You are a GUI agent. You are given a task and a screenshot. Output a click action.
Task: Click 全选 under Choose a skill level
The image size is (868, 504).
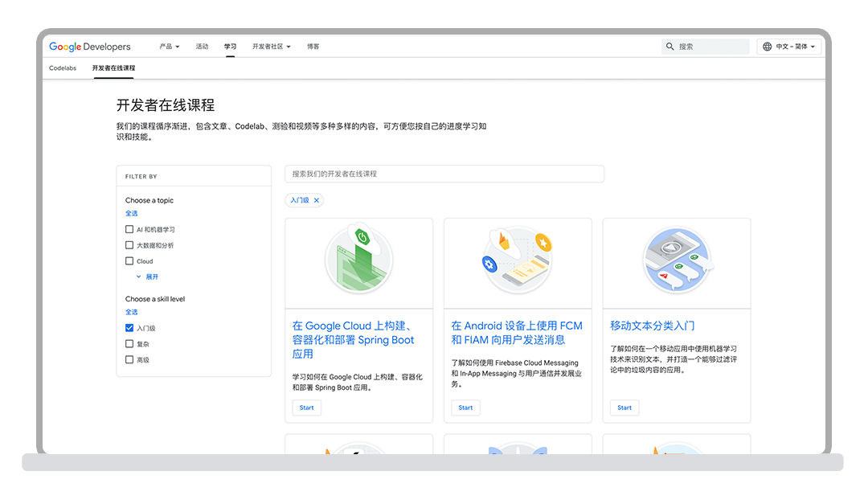[131, 313]
